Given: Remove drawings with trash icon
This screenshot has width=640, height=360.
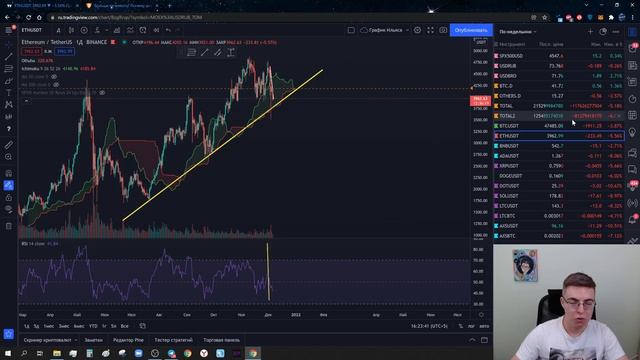Looking at the screenshot, I should 9,226.
